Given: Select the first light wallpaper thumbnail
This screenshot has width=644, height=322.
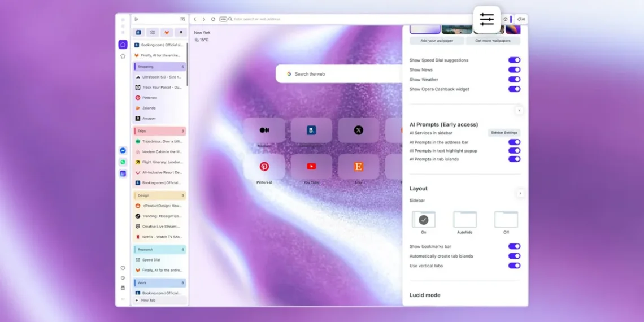Looking at the screenshot, I should pos(425,29).
